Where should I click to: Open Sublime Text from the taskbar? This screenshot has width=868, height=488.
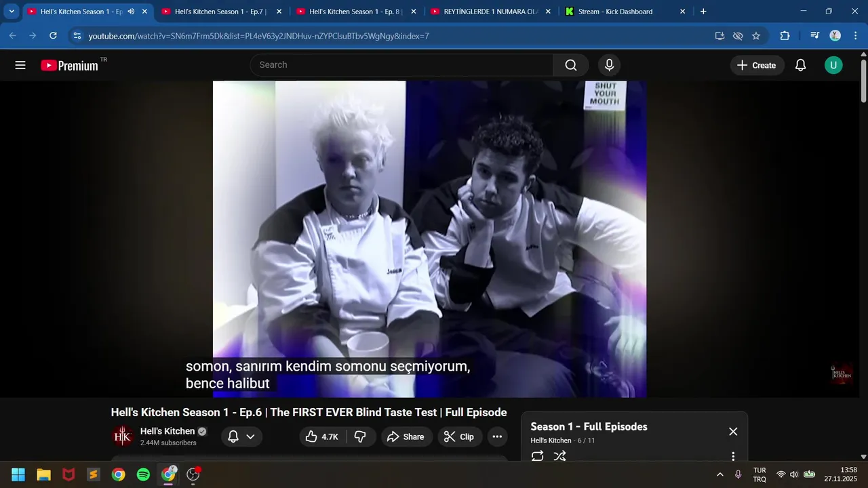[x=94, y=474]
